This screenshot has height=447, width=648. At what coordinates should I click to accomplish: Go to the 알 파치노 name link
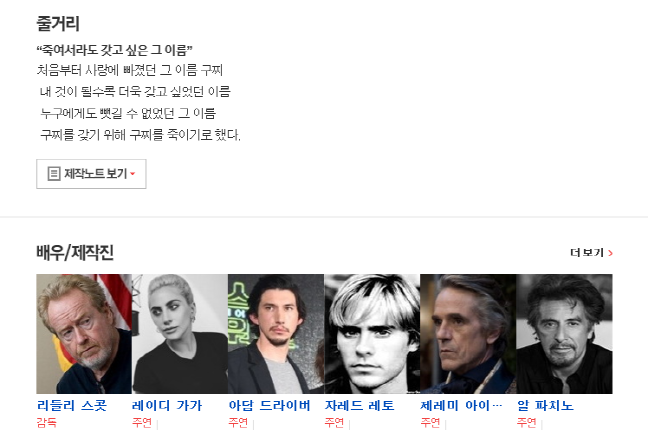click(545, 406)
